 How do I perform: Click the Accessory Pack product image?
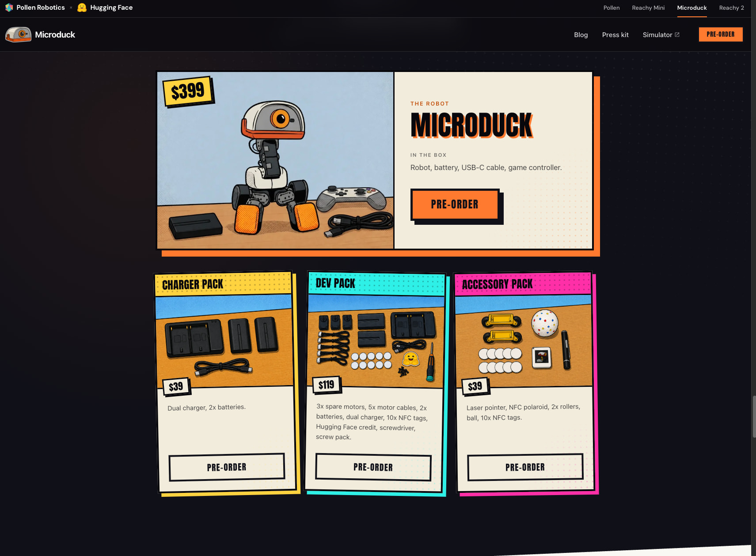[x=524, y=341]
